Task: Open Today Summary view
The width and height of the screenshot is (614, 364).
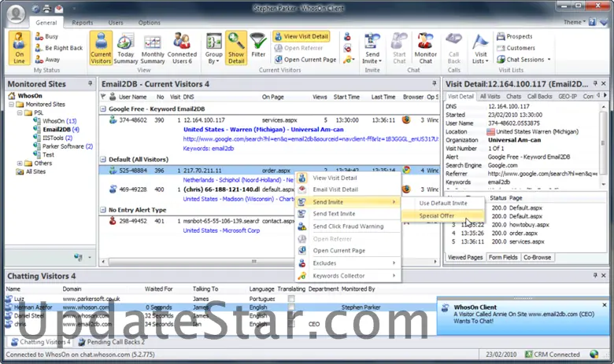Action: [126, 48]
